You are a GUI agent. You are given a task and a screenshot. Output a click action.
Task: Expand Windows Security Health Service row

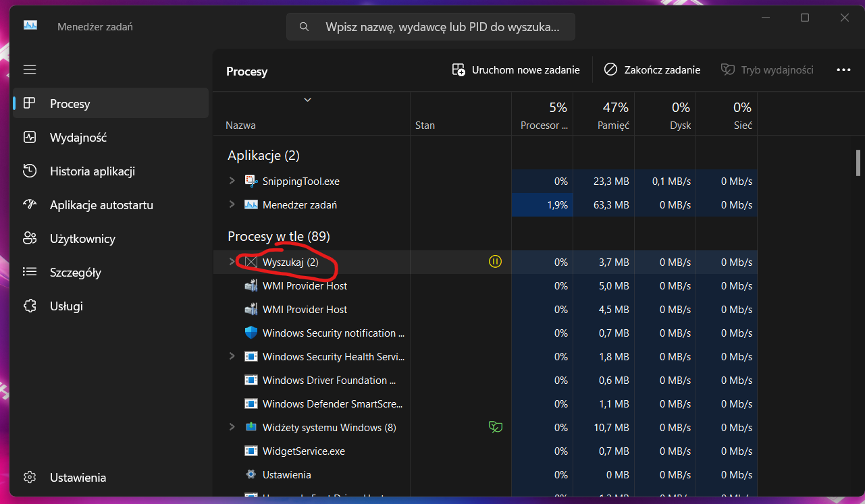click(232, 356)
